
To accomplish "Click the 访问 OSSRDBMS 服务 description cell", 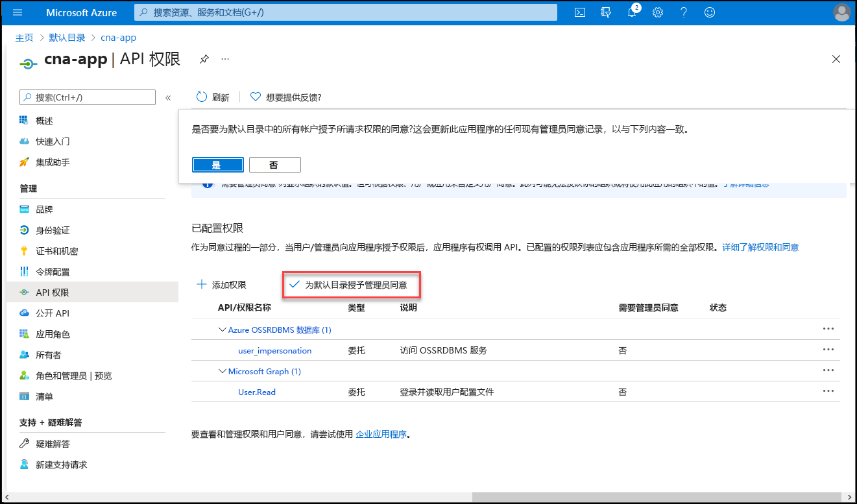I will click(444, 351).
